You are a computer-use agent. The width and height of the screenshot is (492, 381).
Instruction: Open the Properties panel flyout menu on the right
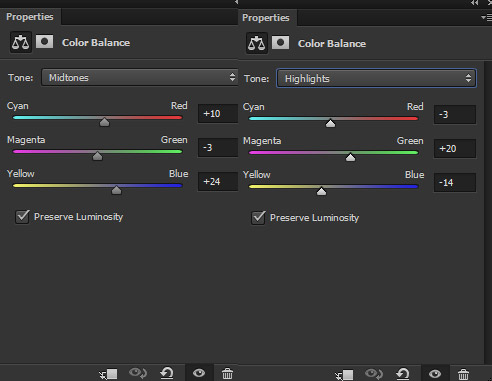486,17
